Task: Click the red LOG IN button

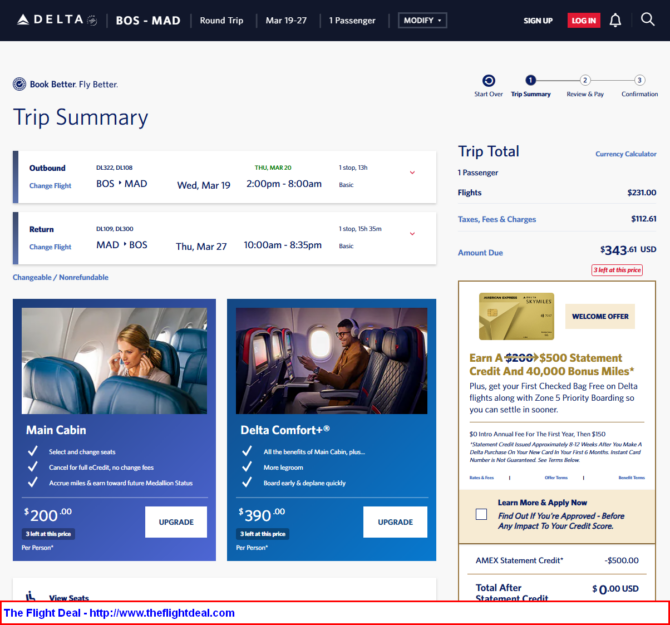Action: 583,21
